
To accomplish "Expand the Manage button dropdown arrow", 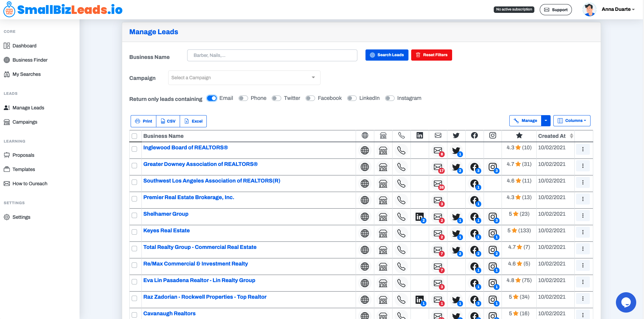I will pos(545,121).
